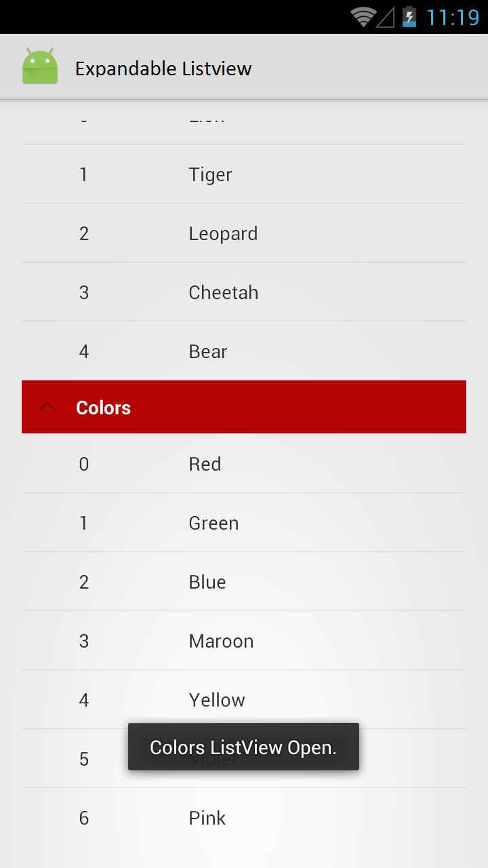Choose Cheetah from the list
The image size is (488, 868).
(244, 292)
